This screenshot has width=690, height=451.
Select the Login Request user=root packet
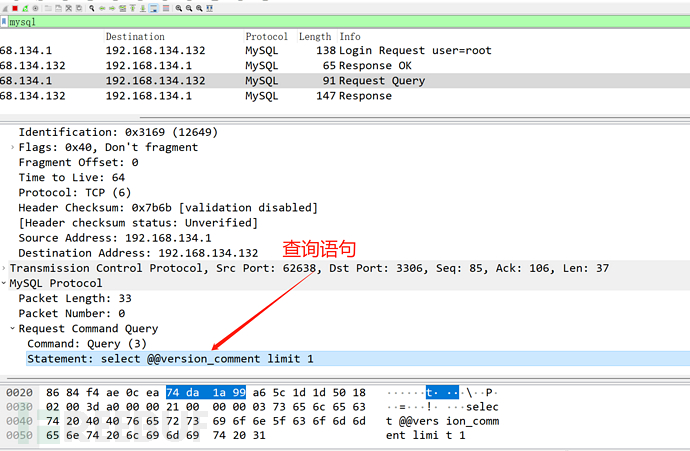click(345, 51)
